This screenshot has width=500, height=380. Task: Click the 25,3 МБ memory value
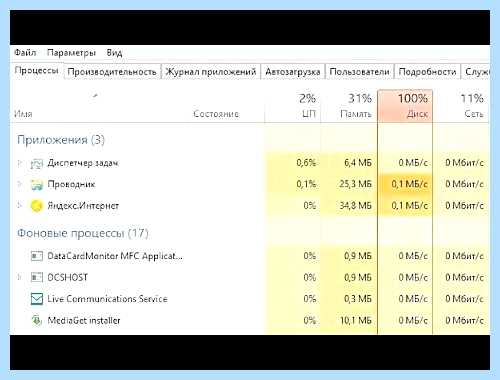pos(355,184)
